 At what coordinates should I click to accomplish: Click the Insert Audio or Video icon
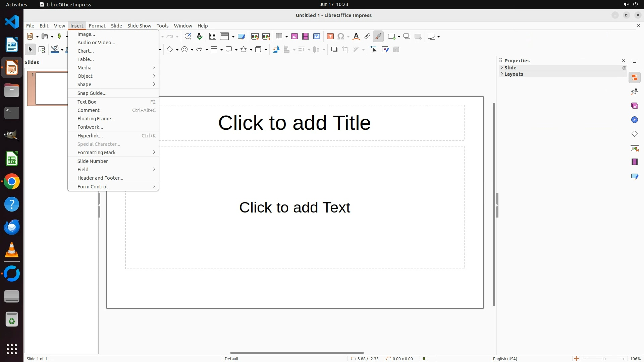click(x=305, y=37)
